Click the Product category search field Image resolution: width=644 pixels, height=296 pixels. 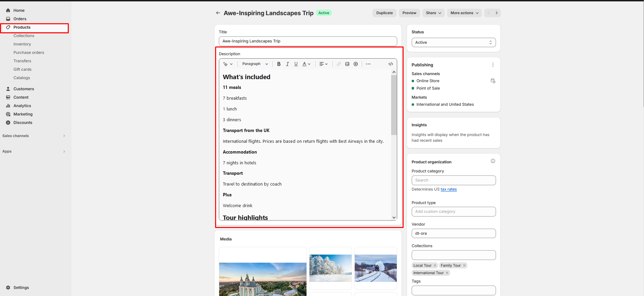pyautogui.click(x=453, y=180)
